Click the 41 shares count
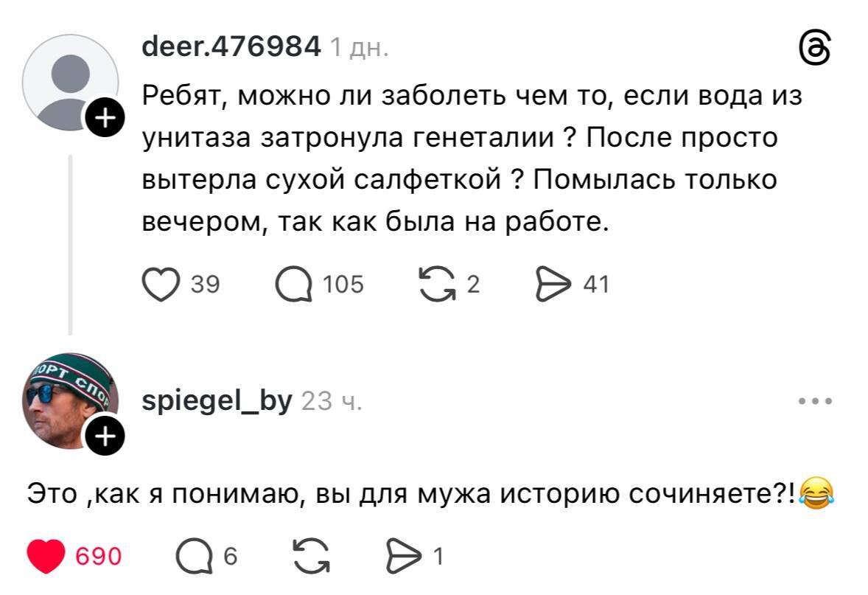Screen dimensions: 868x595 tap(595, 282)
